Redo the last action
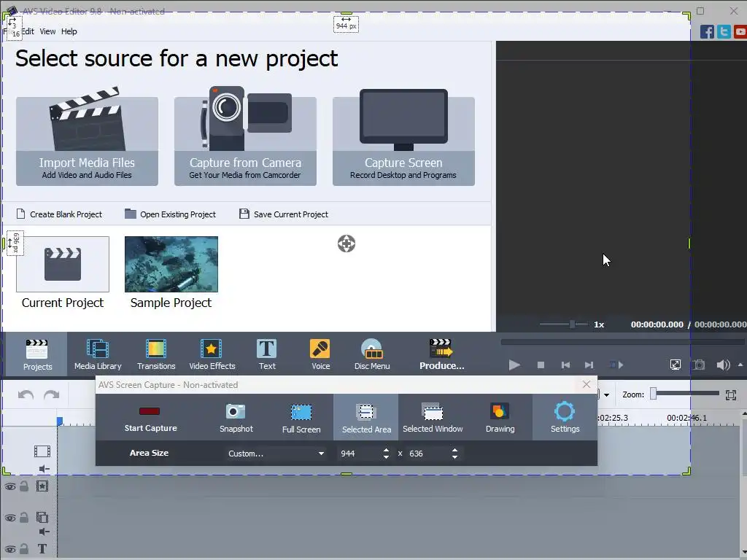747x560 pixels. tap(52, 394)
